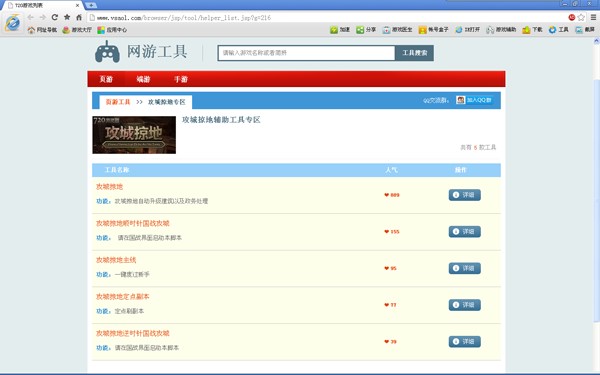Click the 截屏 screenshot toolbar icon
Image resolution: width=600 pixels, height=375 pixels.
point(585,29)
